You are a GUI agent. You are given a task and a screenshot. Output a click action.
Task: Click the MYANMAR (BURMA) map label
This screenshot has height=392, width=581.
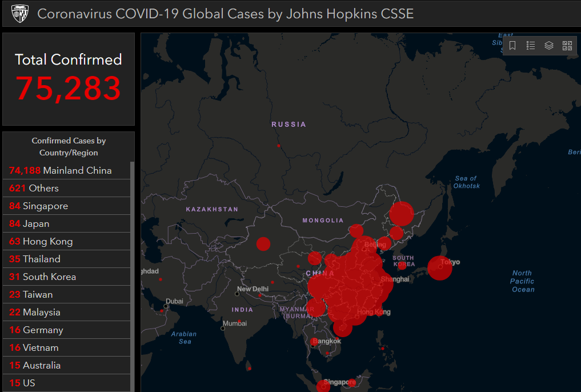[x=297, y=313]
